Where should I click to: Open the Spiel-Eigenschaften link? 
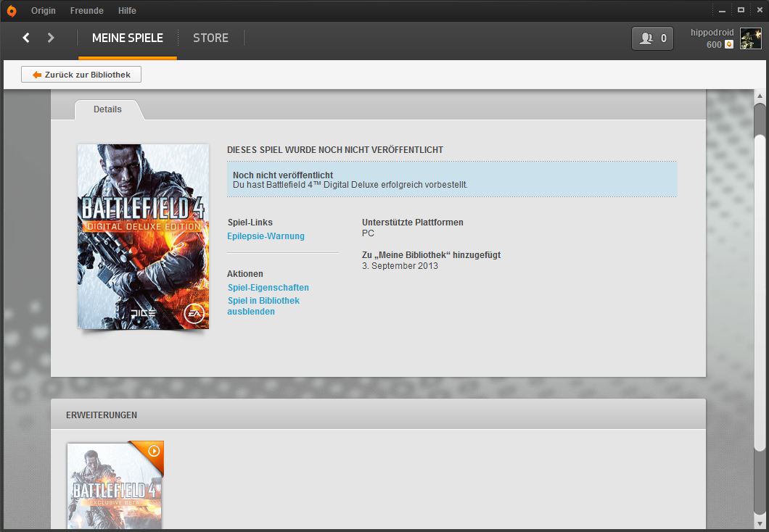tap(268, 288)
